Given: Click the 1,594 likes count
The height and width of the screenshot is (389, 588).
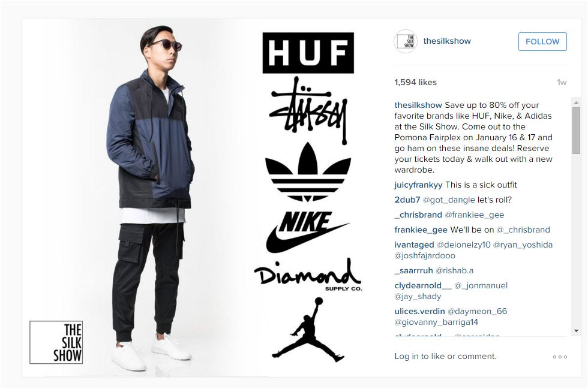Looking at the screenshot, I should tap(415, 83).
